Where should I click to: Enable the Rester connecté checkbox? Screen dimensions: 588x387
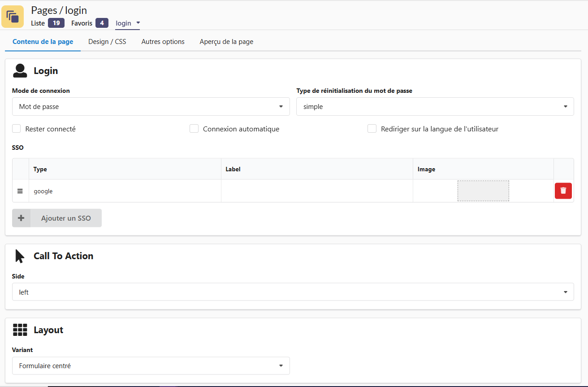(17, 129)
